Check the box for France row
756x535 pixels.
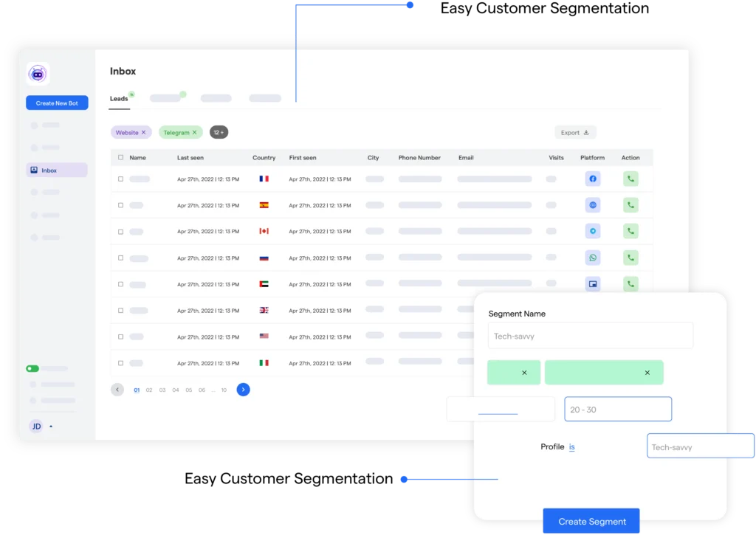pos(121,179)
